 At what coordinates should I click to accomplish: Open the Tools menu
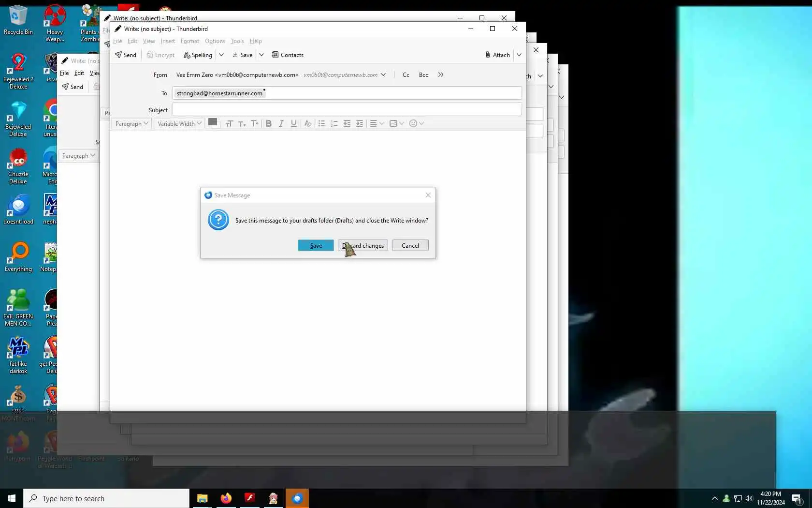point(237,41)
